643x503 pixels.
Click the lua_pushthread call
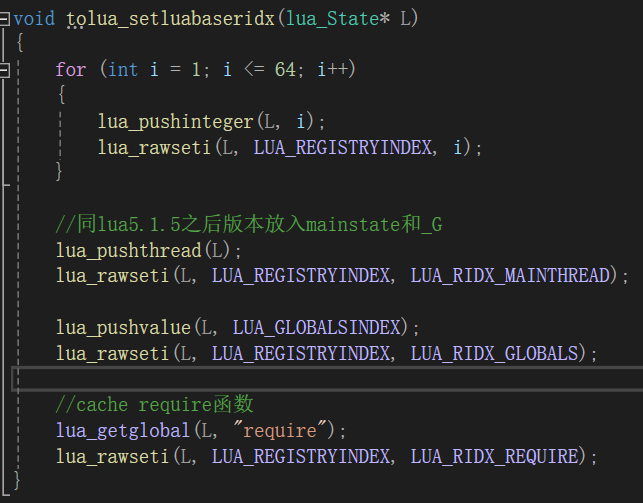click(x=129, y=250)
